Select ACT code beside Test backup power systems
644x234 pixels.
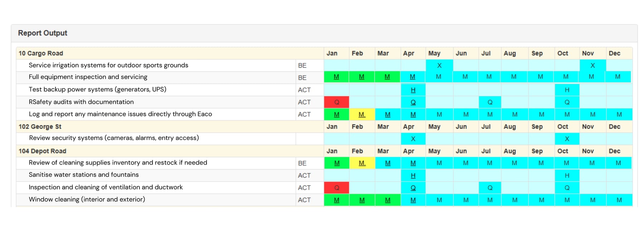[x=304, y=90]
